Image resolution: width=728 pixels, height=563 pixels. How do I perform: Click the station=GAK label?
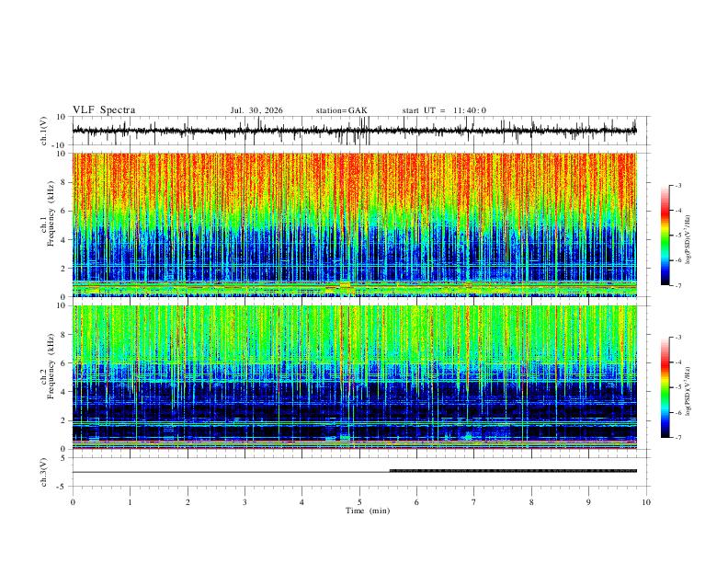click(341, 110)
